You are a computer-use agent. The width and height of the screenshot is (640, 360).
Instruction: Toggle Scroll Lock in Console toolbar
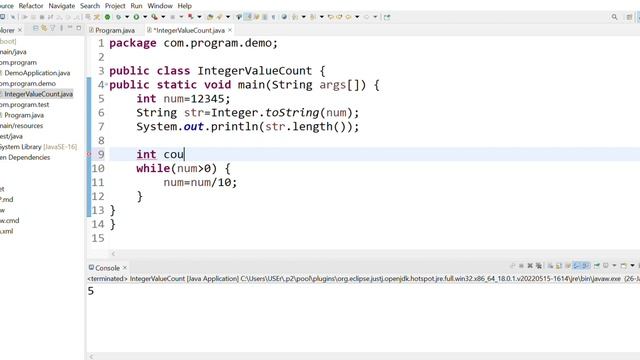point(559,266)
